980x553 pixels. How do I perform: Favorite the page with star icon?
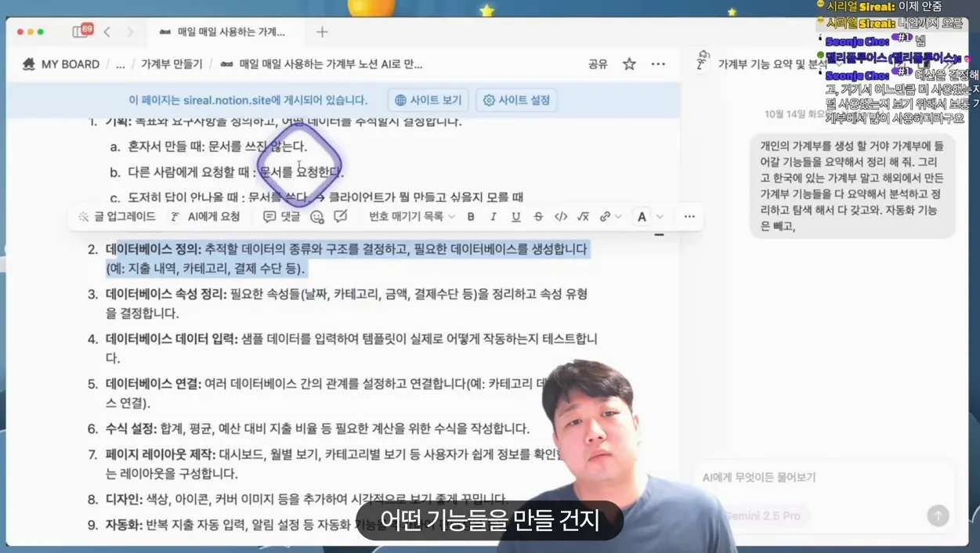point(629,64)
